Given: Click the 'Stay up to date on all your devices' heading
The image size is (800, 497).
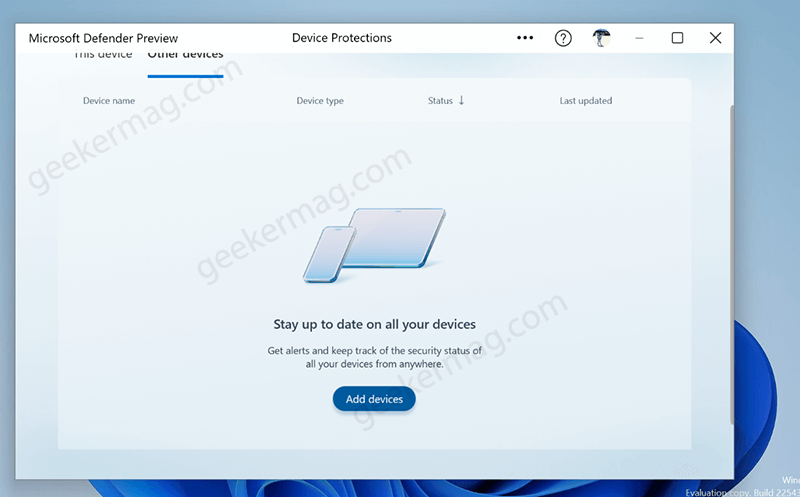Looking at the screenshot, I should [x=374, y=325].
